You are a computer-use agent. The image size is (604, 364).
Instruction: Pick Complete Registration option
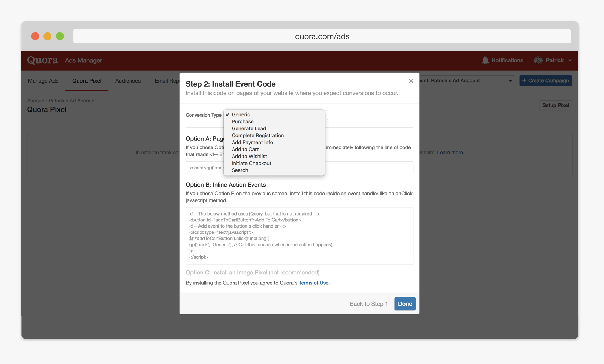(x=274, y=135)
